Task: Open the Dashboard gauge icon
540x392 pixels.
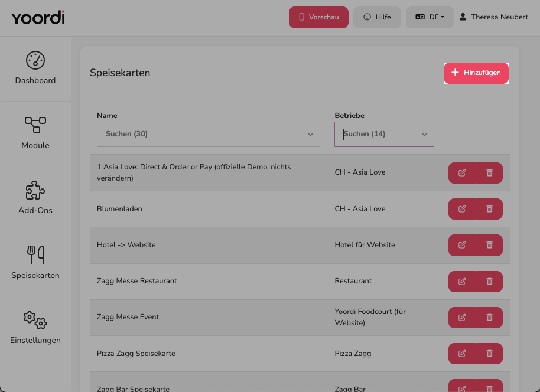Action: coord(35,60)
